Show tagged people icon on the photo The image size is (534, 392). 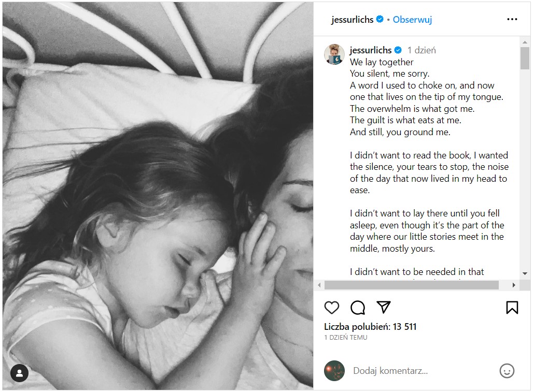pyautogui.click(x=19, y=373)
